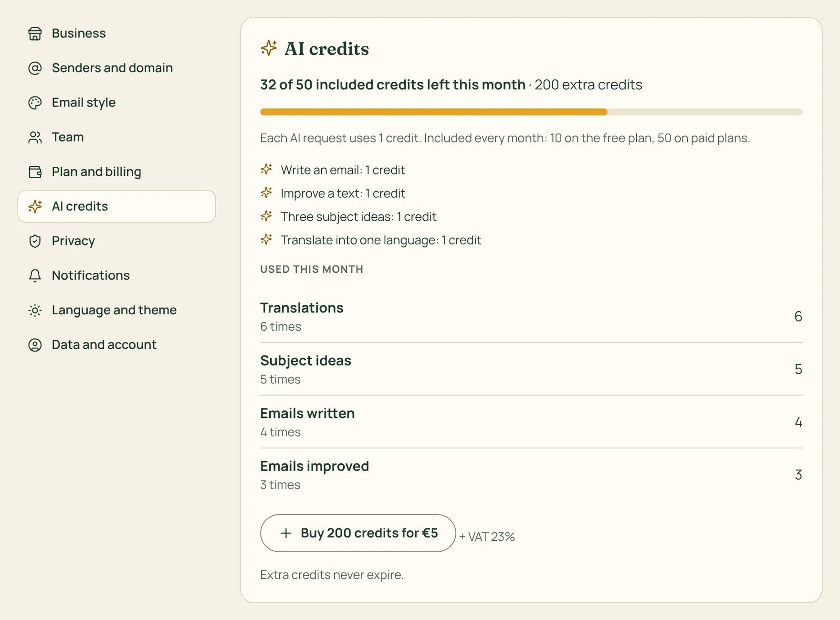The height and width of the screenshot is (620, 840).
Task: Click the '5 times' label under Subject ideas
Action: coord(280,379)
